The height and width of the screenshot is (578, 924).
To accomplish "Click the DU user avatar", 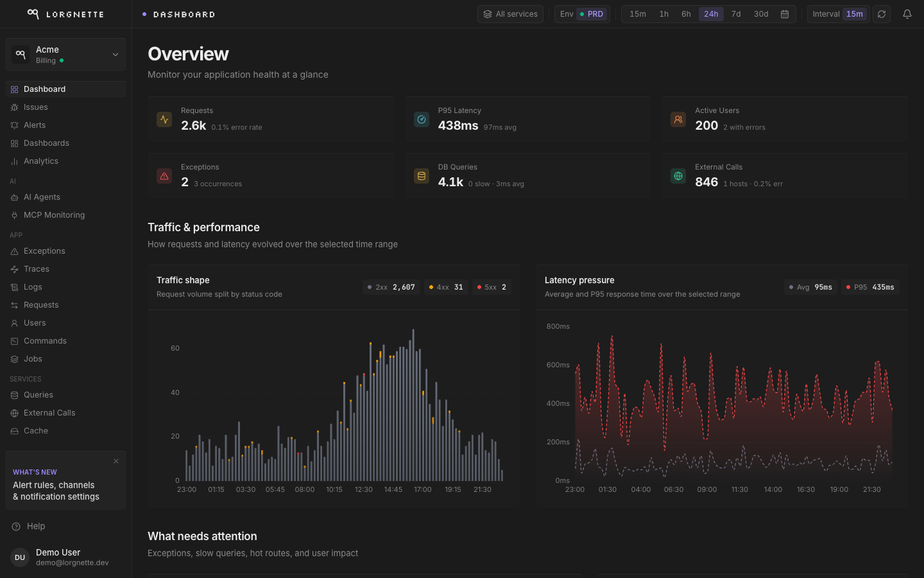I will point(20,557).
